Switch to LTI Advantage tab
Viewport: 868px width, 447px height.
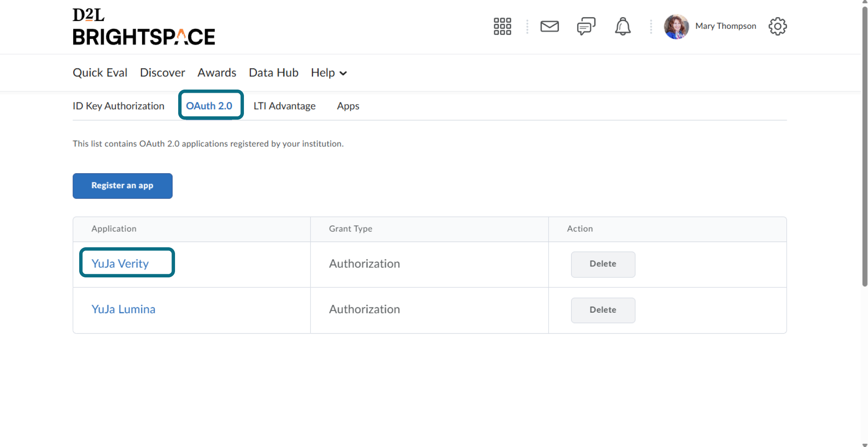(285, 106)
